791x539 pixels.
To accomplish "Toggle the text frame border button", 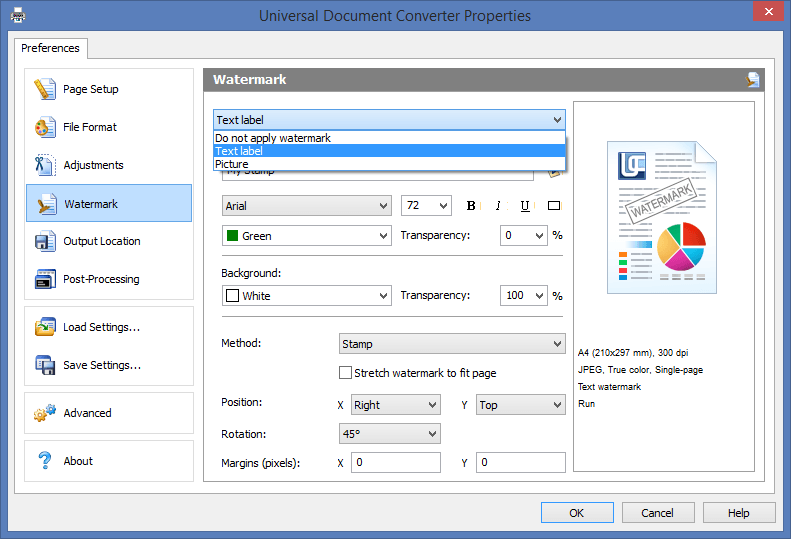I will coord(554,205).
